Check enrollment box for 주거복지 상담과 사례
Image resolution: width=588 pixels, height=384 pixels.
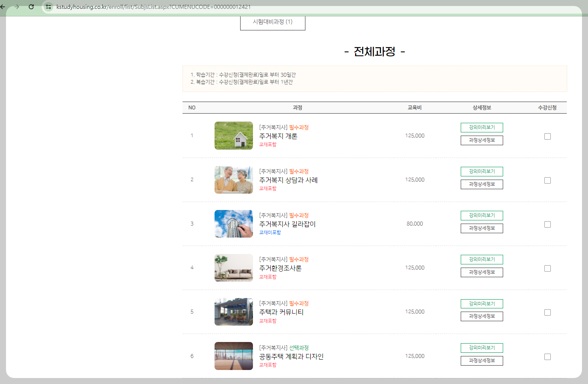pyautogui.click(x=548, y=180)
